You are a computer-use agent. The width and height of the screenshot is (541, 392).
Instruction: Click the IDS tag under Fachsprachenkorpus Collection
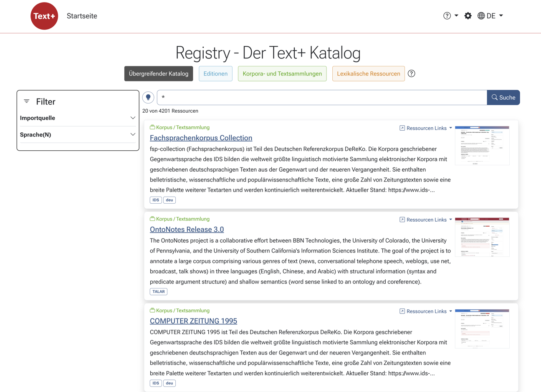point(156,200)
